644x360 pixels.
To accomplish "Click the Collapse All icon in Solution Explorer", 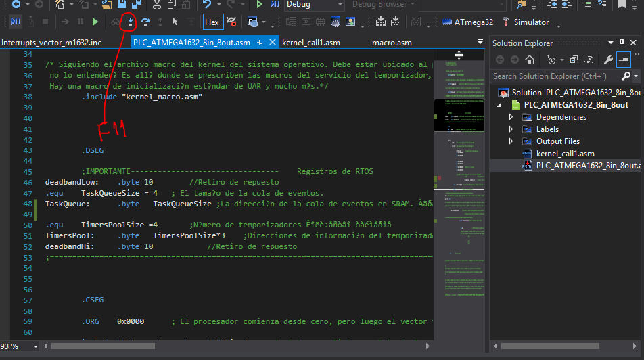I will (574, 60).
